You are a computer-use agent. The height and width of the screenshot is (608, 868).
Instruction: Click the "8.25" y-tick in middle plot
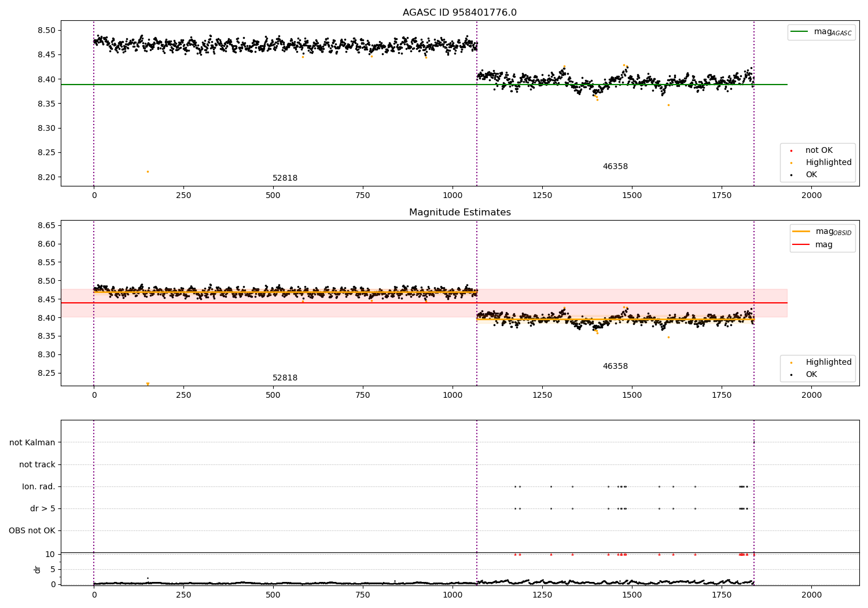[x=47, y=373]
